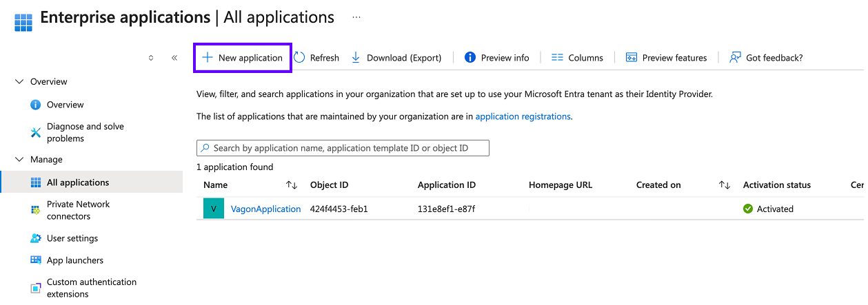The image size is (868, 305).
Task: Click the All applications grid icon in sidebar
Action: (36, 182)
